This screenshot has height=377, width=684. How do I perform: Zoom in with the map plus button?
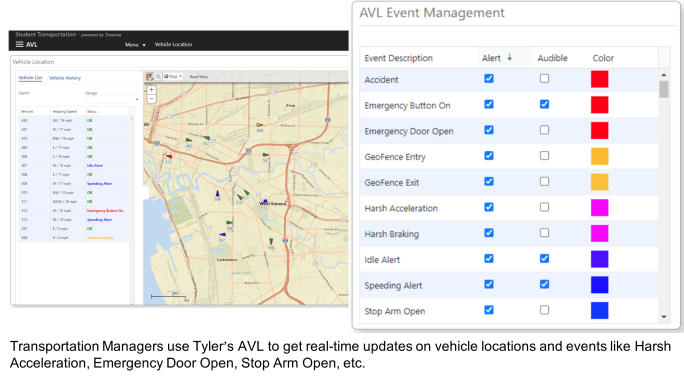151,90
